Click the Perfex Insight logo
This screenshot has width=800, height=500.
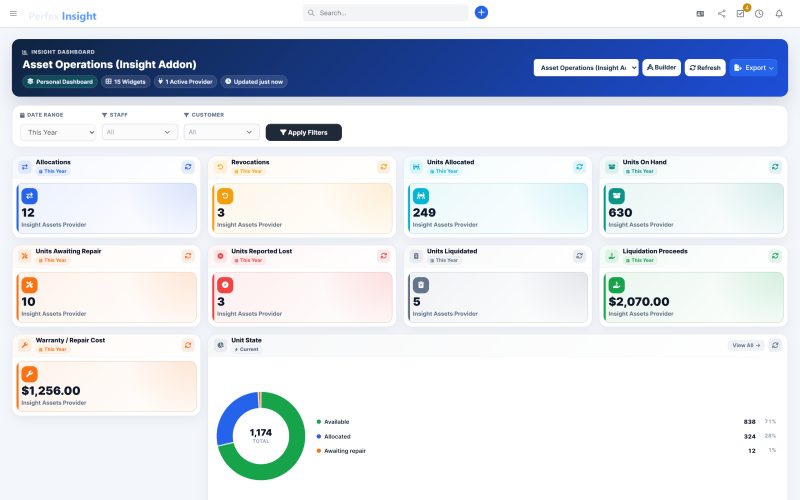click(62, 16)
